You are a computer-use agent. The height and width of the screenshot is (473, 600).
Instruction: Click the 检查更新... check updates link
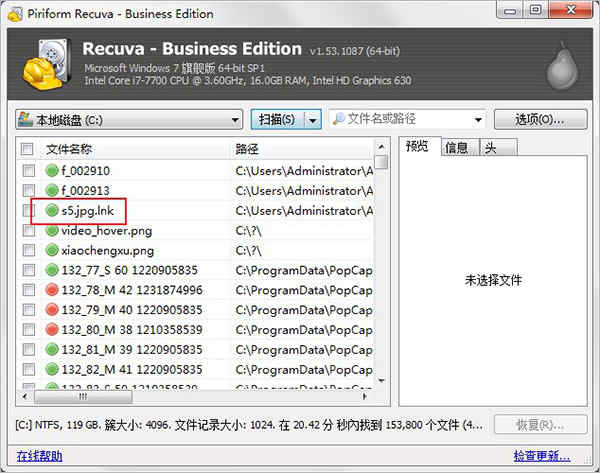pos(542,456)
